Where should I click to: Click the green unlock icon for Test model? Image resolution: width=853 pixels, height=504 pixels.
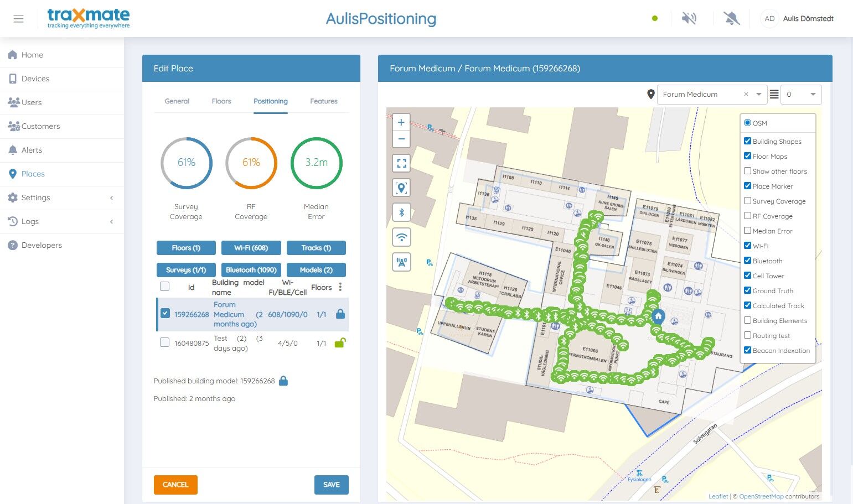pos(340,343)
